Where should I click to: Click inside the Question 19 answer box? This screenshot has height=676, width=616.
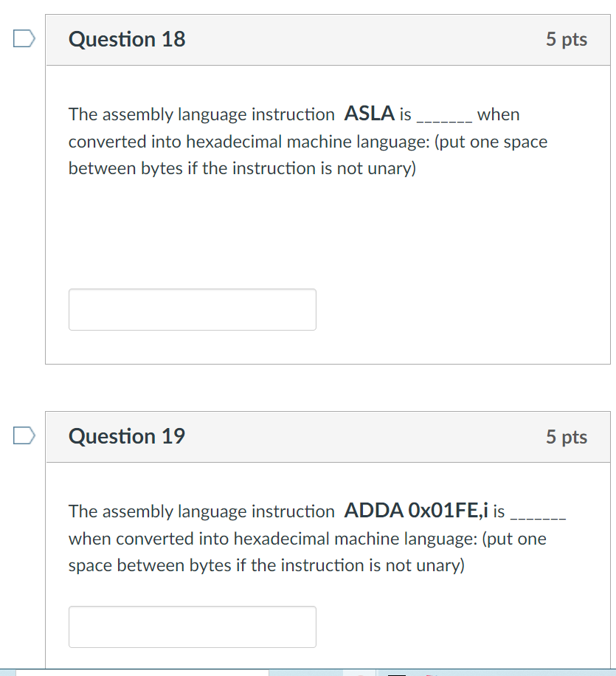tap(192, 626)
